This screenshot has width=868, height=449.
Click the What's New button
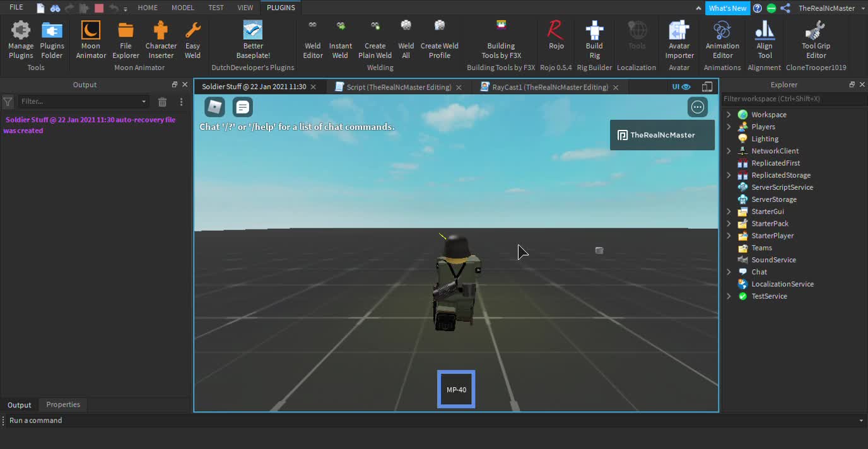tap(727, 8)
